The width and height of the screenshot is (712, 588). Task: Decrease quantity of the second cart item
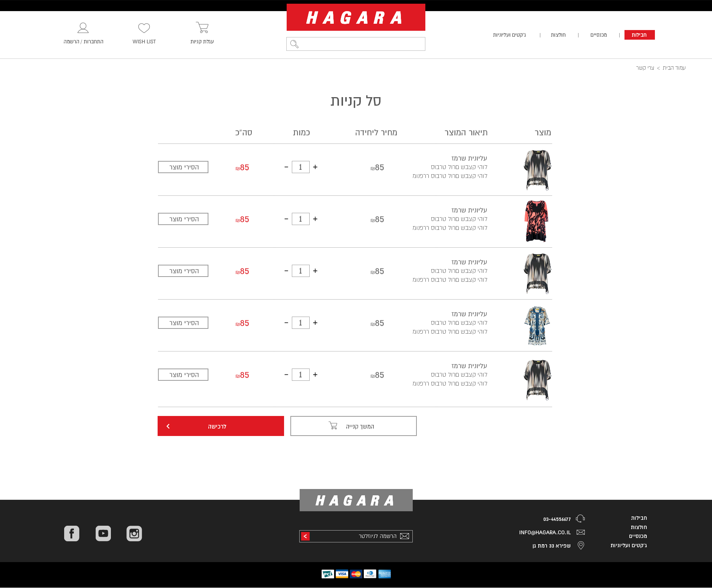coord(286,219)
